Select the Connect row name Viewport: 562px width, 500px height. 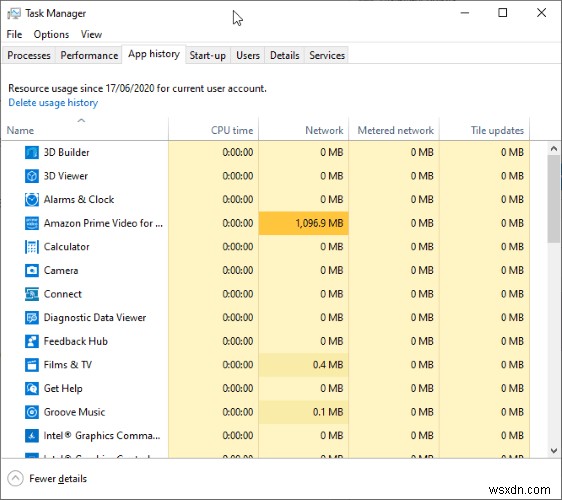62,294
